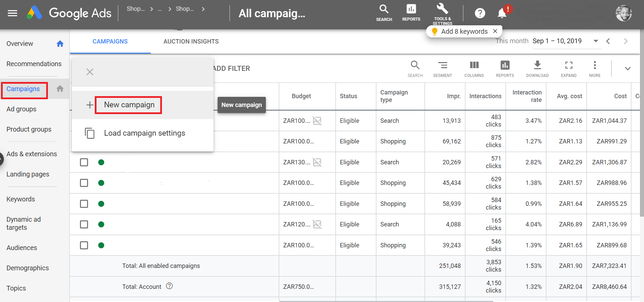
Task: Click home icon beside Campaigns
Action: click(60, 89)
